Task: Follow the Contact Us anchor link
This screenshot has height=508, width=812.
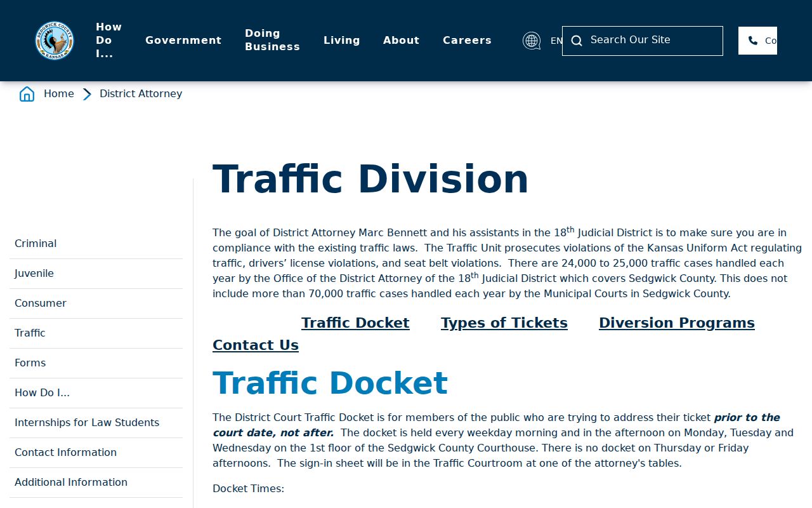Action: [256, 345]
